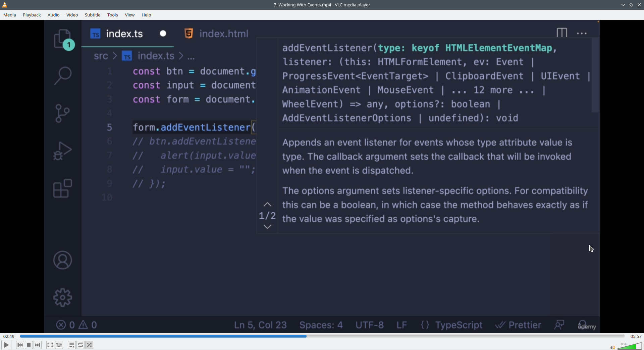Toggle random shuffle playback
This screenshot has height=350, width=644.
(x=89, y=345)
